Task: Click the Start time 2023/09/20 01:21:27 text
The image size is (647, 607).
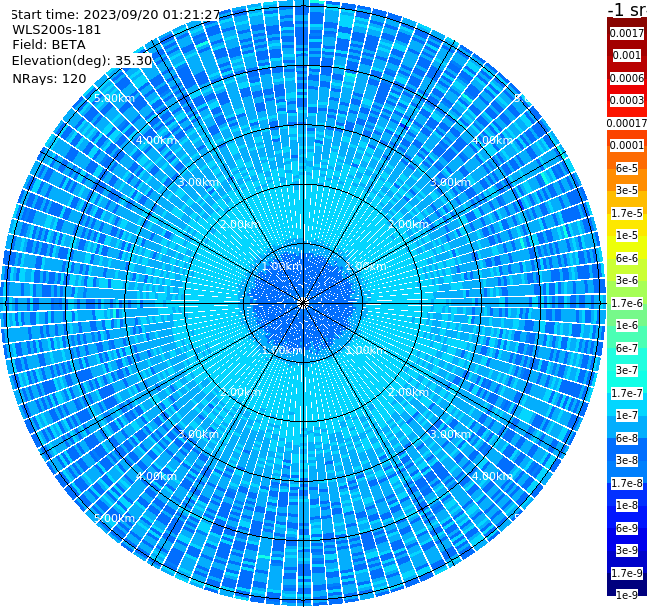Action: pos(115,15)
